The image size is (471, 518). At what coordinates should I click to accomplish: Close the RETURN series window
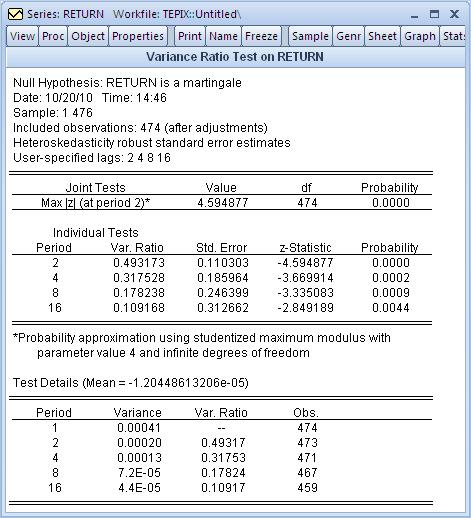point(454,14)
